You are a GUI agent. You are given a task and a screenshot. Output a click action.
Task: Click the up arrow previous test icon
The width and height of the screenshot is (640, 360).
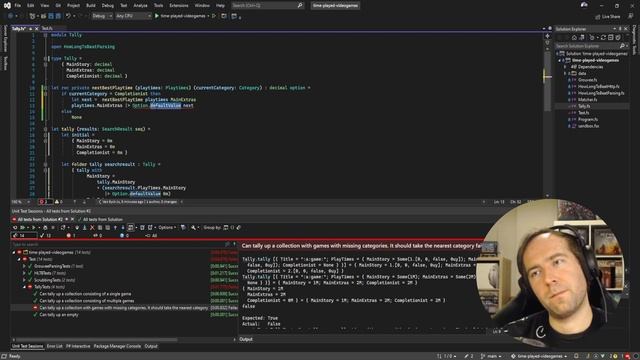click(115, 228)
